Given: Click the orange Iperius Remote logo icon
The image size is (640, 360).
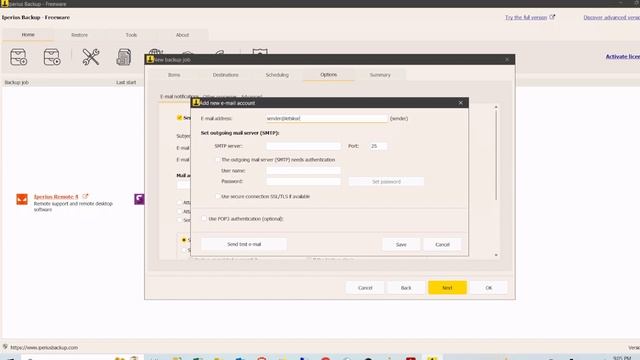Looking at the screenshot, I should 22,199.
